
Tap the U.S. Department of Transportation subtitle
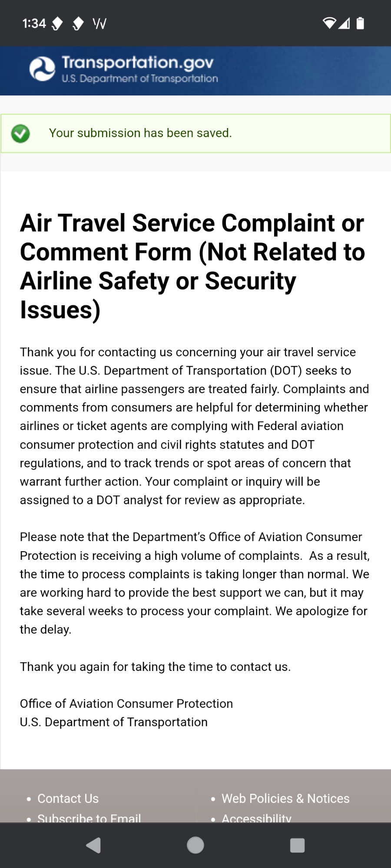click(x=140, y=79)
